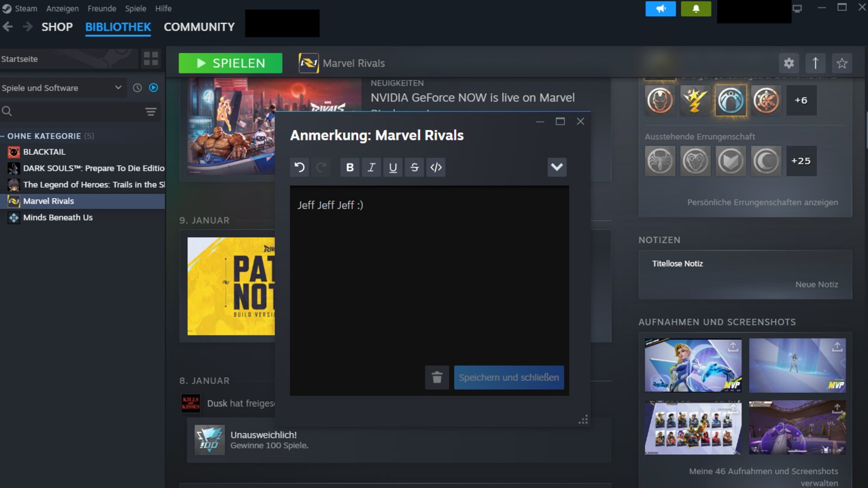The height and width of the screenshot is (488, 868).
Task: Mute voice chat via the blue speaker toggle
Action: pyautogui.click(x=661, y=9)
